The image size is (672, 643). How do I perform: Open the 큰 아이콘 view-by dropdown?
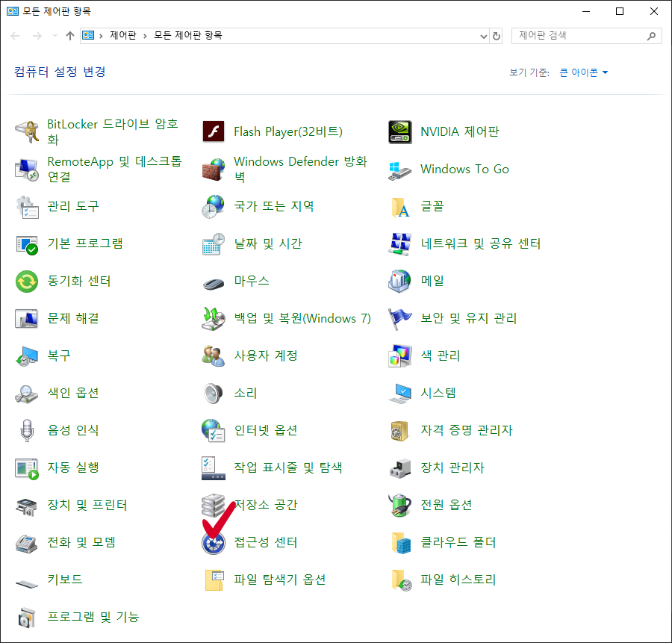coord(583,72)
